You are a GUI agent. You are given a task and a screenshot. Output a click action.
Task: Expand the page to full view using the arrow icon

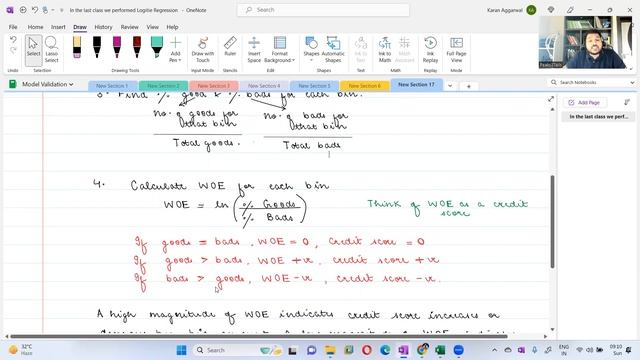point(551,99)
